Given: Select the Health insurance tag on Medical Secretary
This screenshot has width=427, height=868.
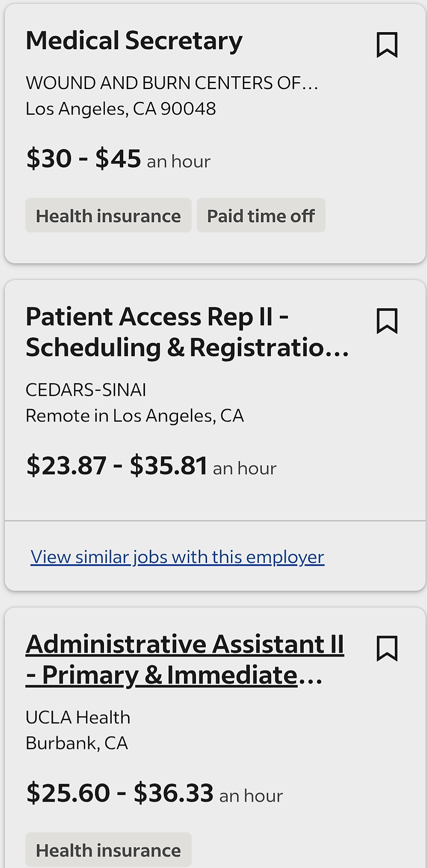Looking at the screenshot, I should (108, 215).
